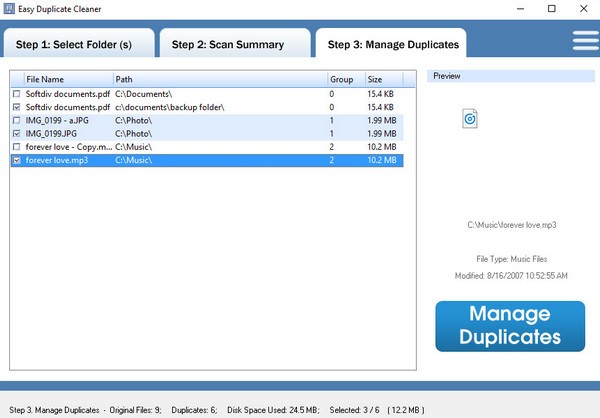Click the Easy Duplicate Cleaner app icon
Screen dimensions: 600x418
tap(9, 9)
